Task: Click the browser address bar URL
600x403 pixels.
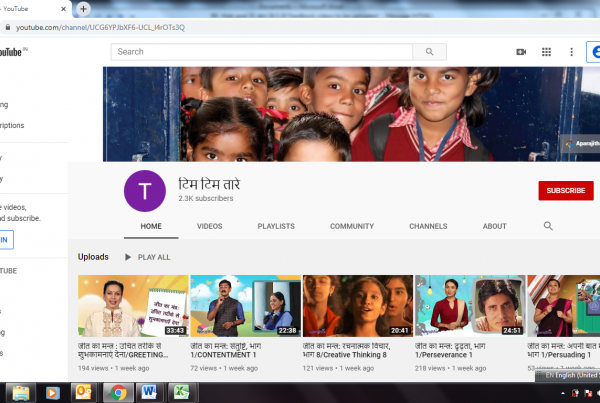Action: [x=100, y=28]
